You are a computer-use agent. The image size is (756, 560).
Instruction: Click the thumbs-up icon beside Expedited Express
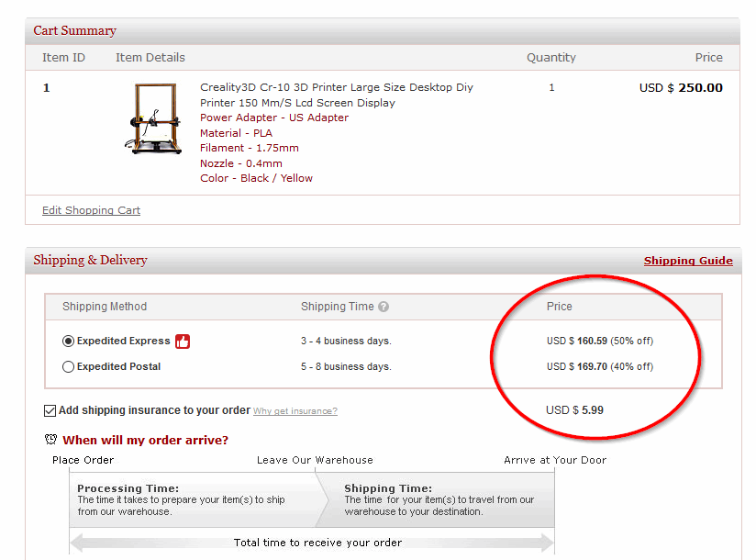183,342
